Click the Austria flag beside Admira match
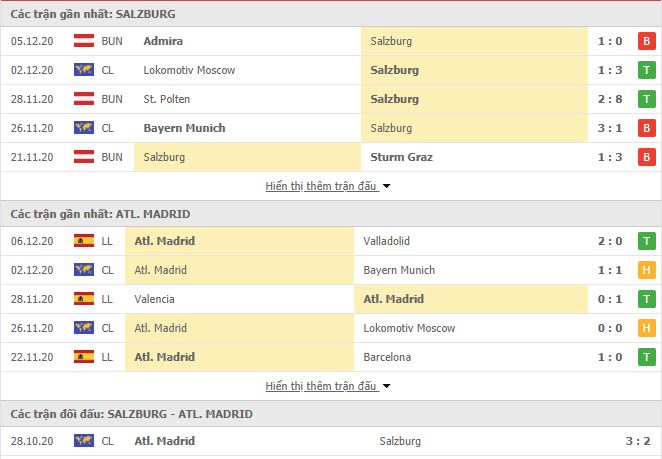Viewport: 662px width, 459px height. pyautogui.click(x=84, y=41)
